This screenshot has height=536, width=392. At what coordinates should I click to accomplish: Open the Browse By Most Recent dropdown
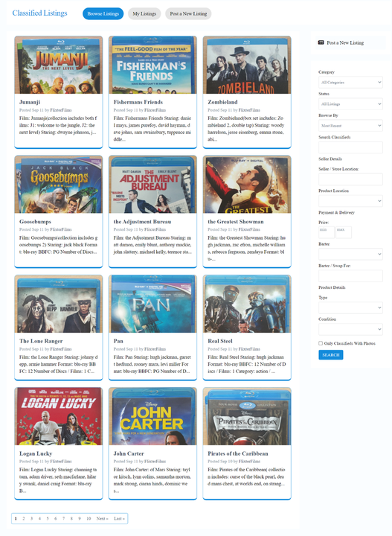350,126
